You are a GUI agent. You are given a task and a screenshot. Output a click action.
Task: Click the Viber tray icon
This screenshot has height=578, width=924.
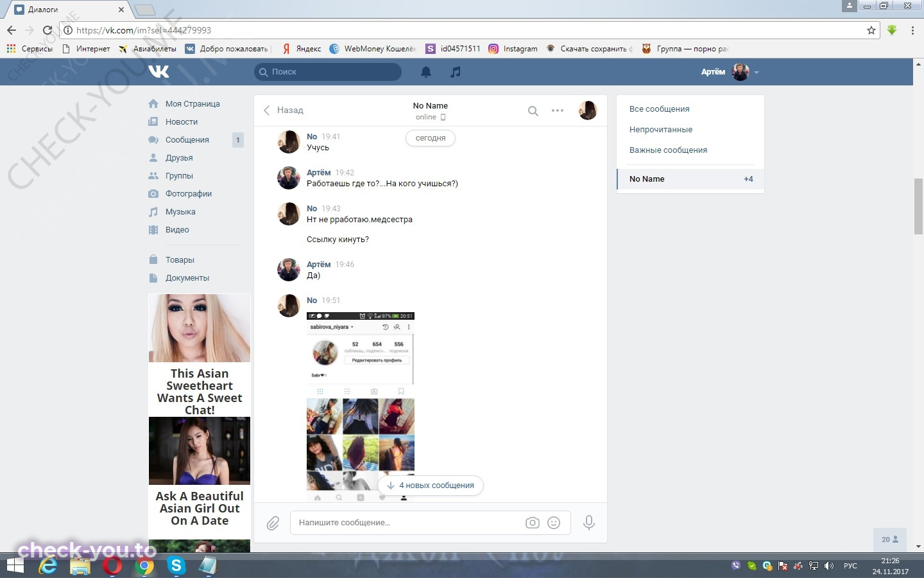pos(736,566)
